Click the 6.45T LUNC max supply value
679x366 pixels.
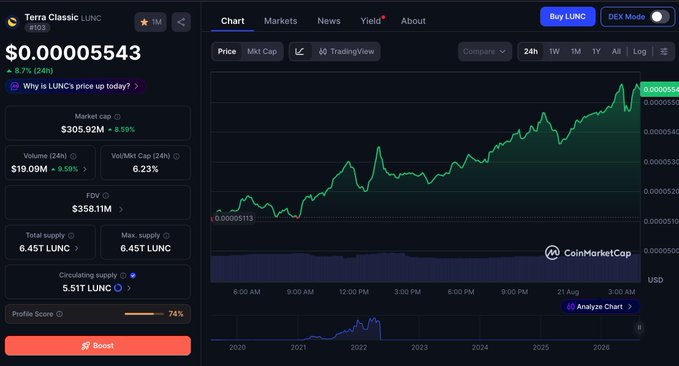[146, 249]
